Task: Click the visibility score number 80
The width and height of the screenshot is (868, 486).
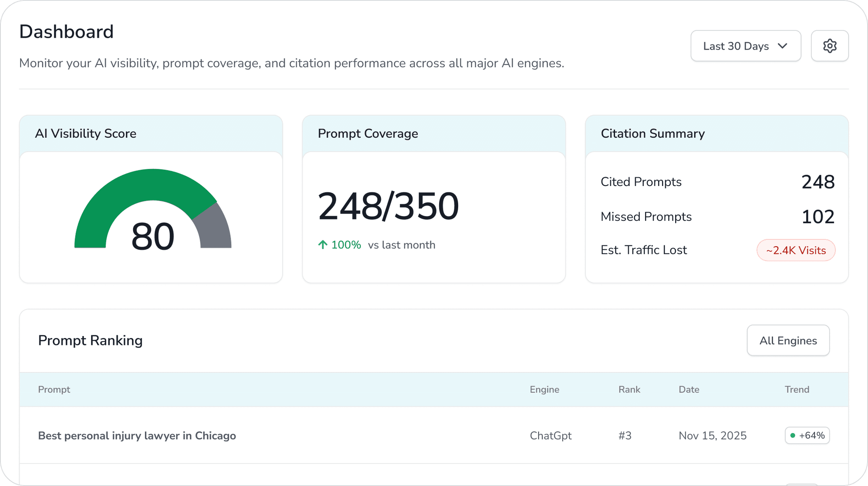Action: click(153, 236)
